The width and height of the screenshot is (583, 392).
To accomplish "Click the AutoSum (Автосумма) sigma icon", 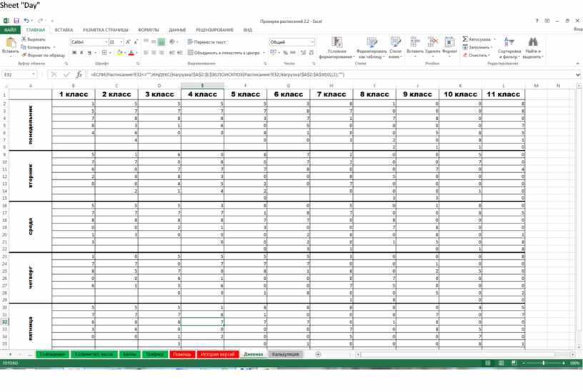I will [x=465, y=39].
